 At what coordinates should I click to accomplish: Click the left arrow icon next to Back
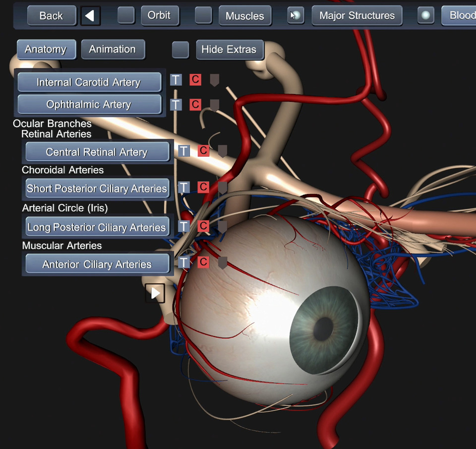90,16
